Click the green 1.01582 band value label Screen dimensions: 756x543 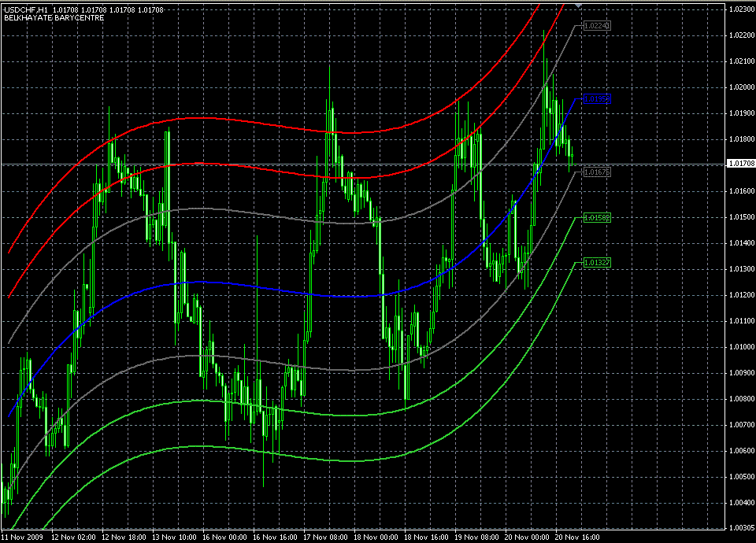point(596,218)
